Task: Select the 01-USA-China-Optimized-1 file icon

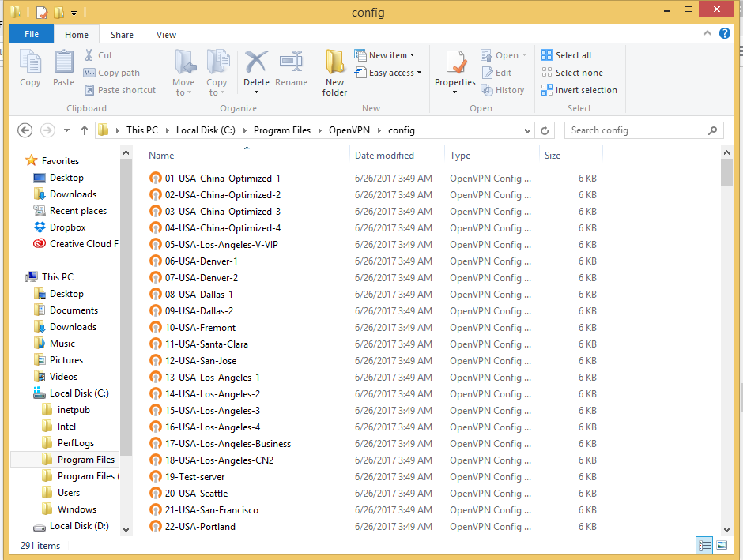Action: pos(156,179)
